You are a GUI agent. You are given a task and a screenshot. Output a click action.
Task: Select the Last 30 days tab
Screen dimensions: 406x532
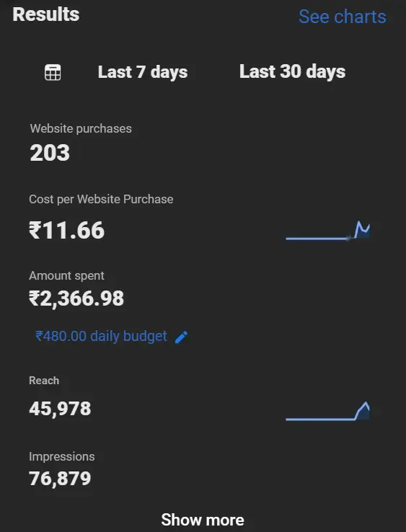click(292, 71)
